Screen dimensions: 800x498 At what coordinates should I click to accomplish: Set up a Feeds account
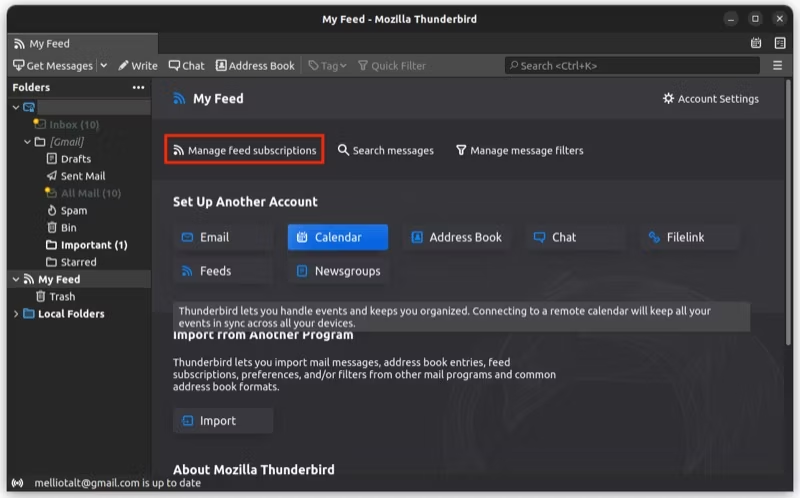[223, 271]
